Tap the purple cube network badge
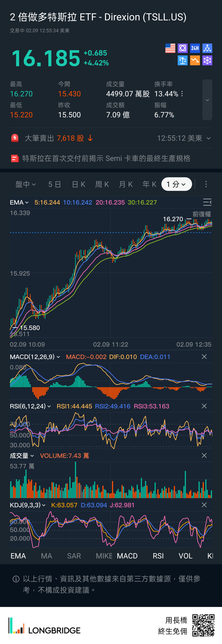The height and width of the screenshot is (644, 222). [x=207, y=61]
